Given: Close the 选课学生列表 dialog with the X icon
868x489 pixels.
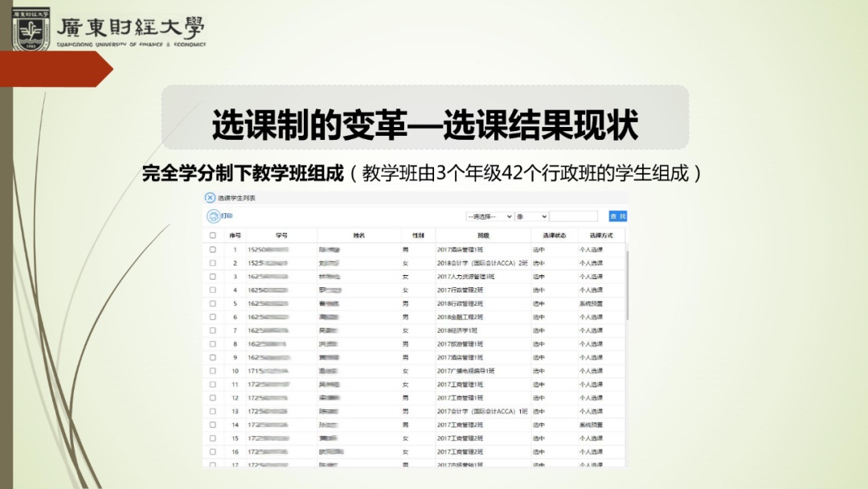Looking at the screenshot, I should tap(210, 198).
